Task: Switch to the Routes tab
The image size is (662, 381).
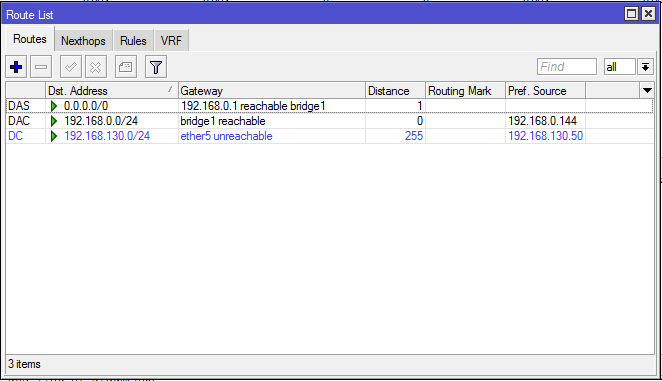Action: point(30,39)
